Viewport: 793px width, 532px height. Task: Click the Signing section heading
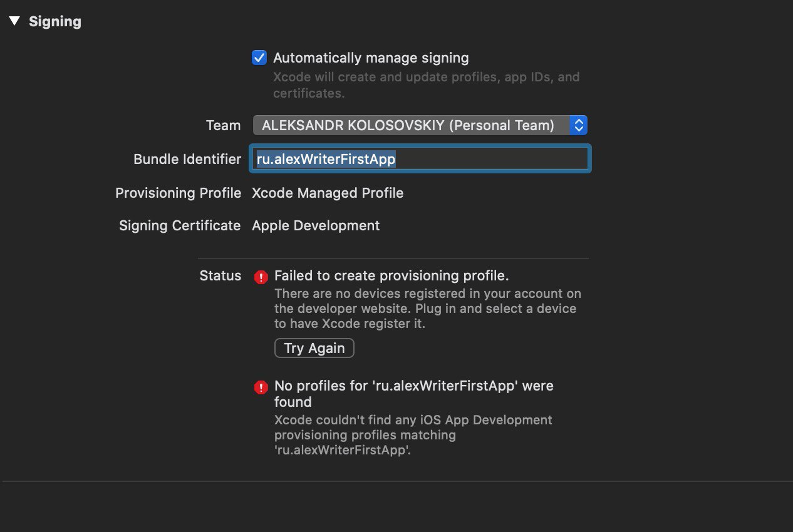pos(55,21)
